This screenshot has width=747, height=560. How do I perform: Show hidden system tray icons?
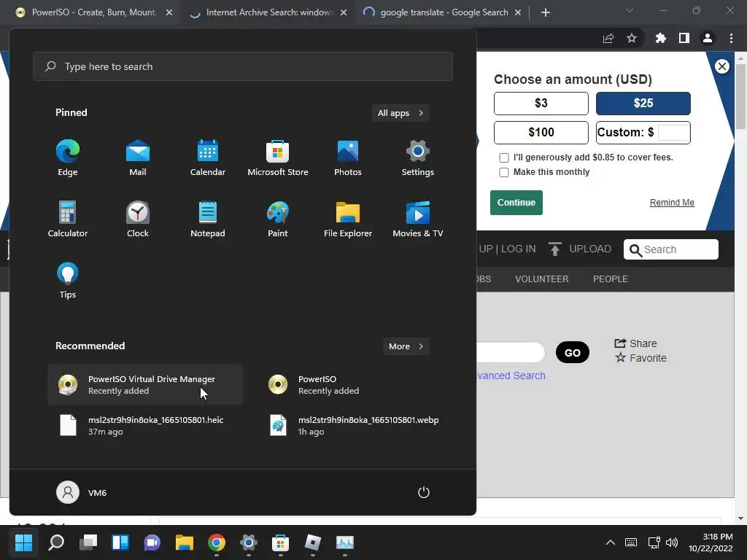tap(611, 542)
